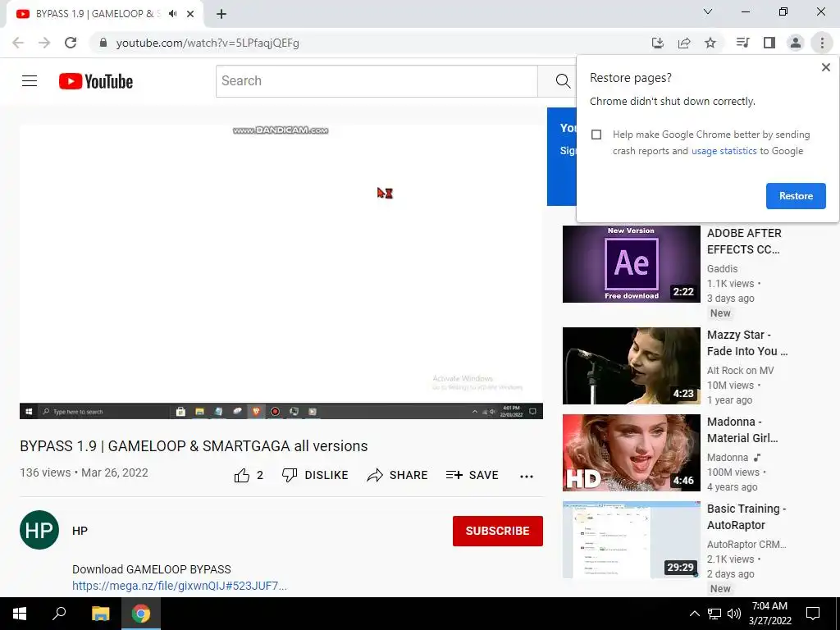Dismiss the Restore pages popup
Viewport: 840px width, 630px height.
click(x=825, y=67)
